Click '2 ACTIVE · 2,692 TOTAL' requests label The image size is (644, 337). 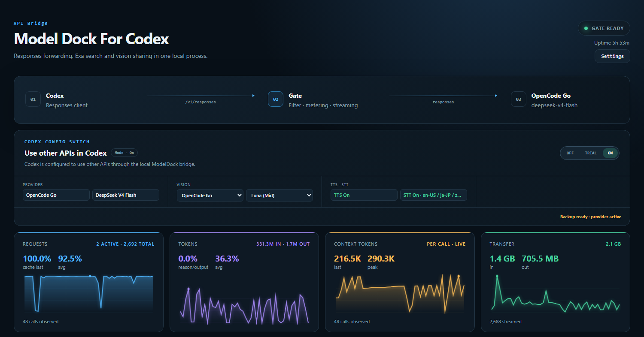pos(125,244)
